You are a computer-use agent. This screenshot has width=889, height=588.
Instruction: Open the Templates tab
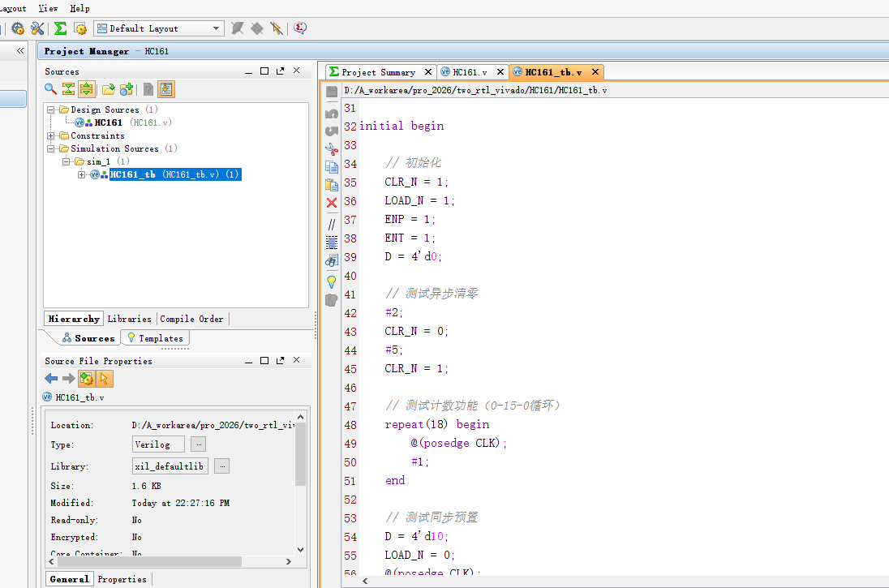coord(156,338)
